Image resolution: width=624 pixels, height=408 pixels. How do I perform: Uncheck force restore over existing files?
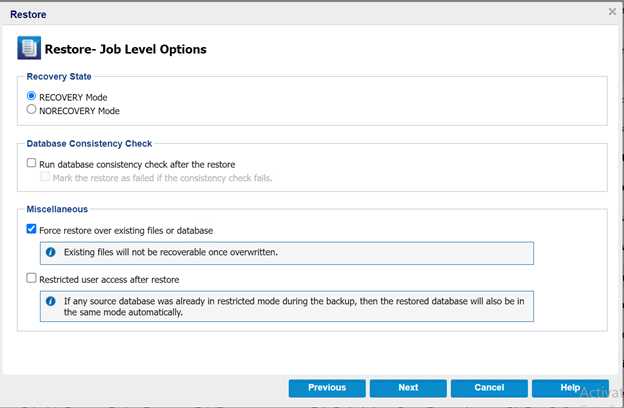pyautogui.click(x=32, y=230)
